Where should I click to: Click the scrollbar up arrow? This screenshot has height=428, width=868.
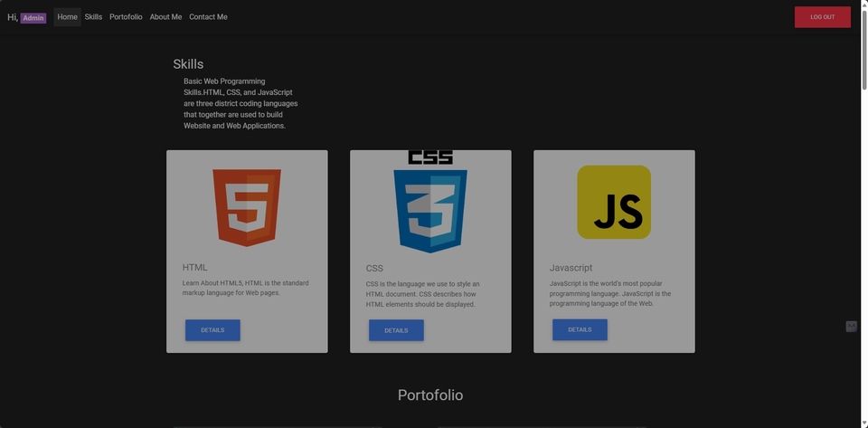point(864,4)
